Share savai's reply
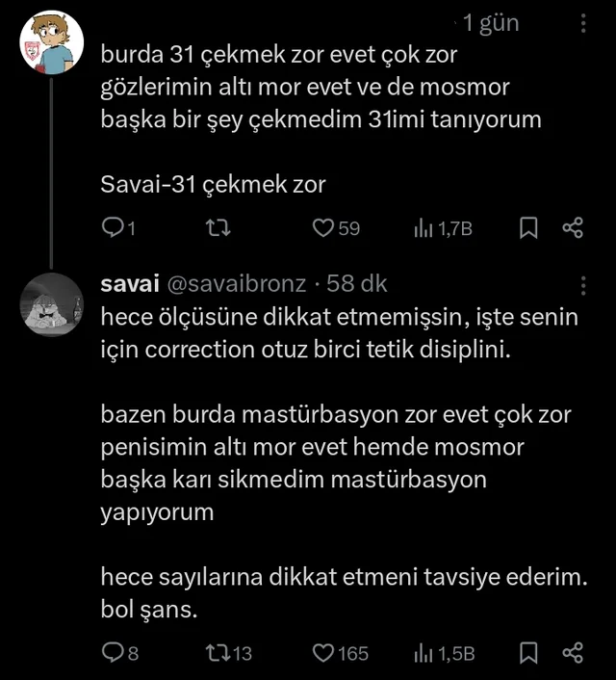The height and width of the screenshot is (680, 616). [573, 653]
